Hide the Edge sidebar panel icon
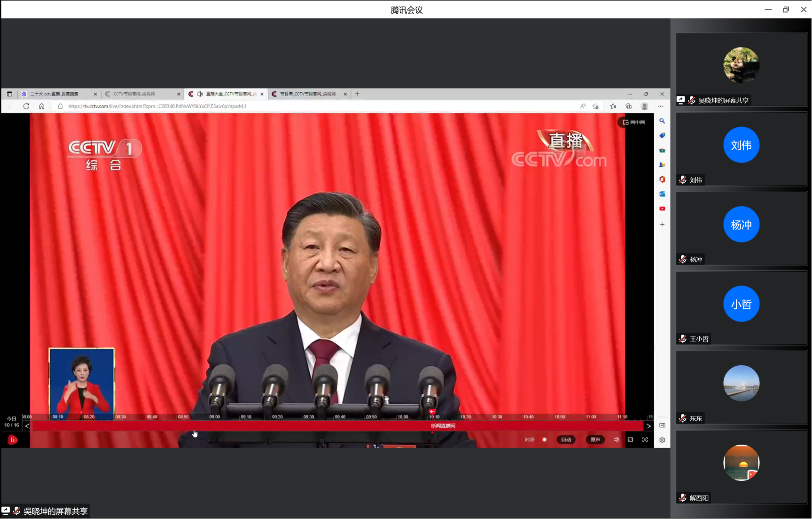This screenshot has height=519, width=812. pyautogui.click(x=662, y=425)
